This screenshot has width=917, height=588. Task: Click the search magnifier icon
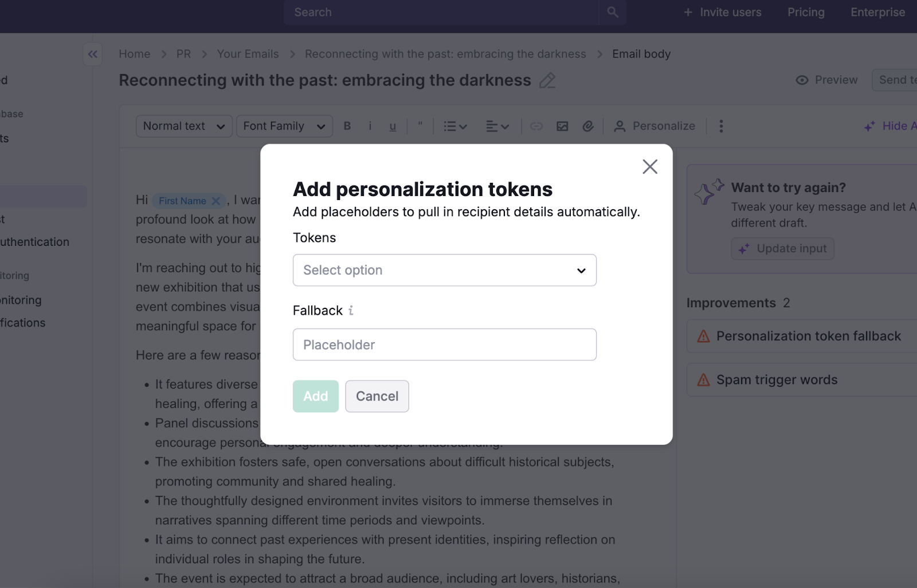point(613,12)
